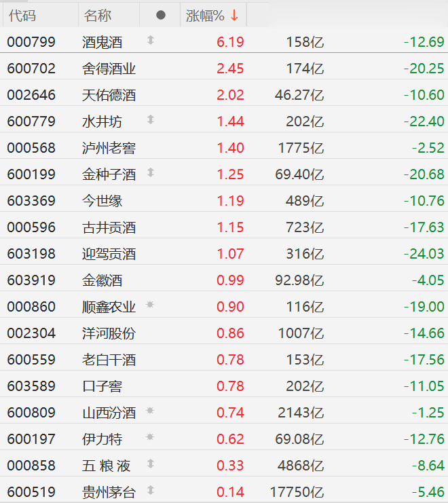Select the 口子窖 stock name
The height and width of the screenshot is (503, 448).
point(102,386)
